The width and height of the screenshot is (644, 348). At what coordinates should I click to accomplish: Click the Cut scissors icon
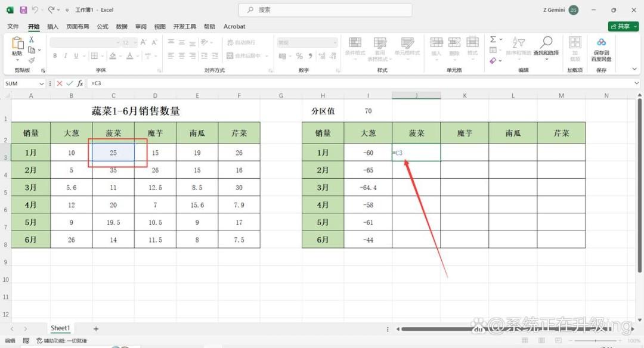pos(32,39)
